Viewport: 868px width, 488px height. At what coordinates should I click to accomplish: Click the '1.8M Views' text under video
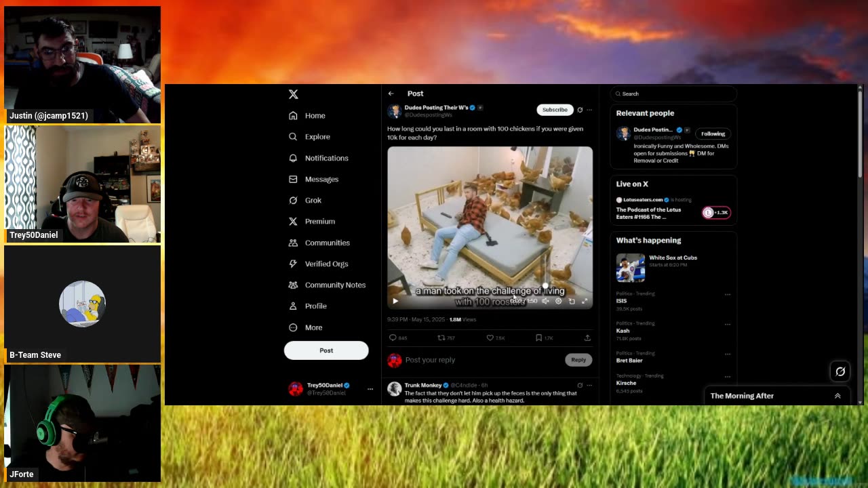click(x=462, y=319)
